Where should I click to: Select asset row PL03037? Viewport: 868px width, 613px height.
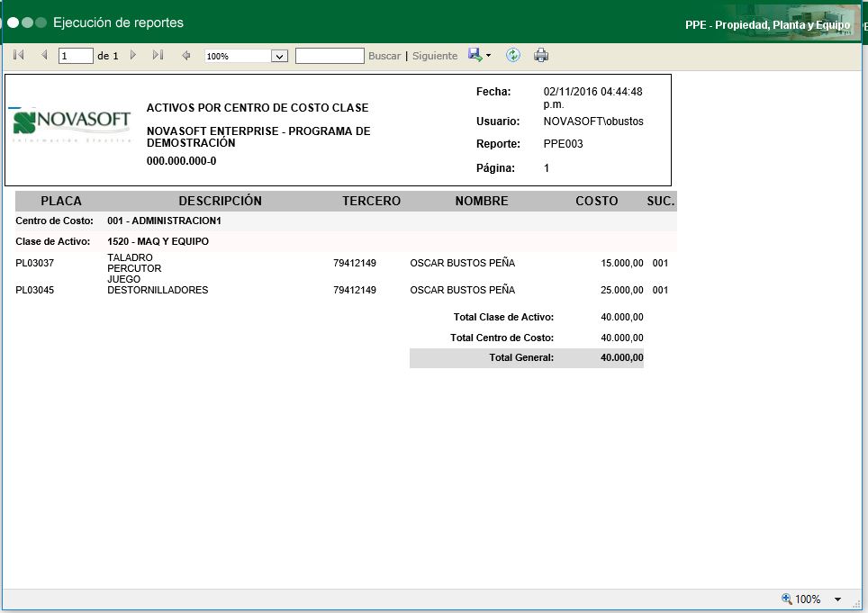pos(35,263)
